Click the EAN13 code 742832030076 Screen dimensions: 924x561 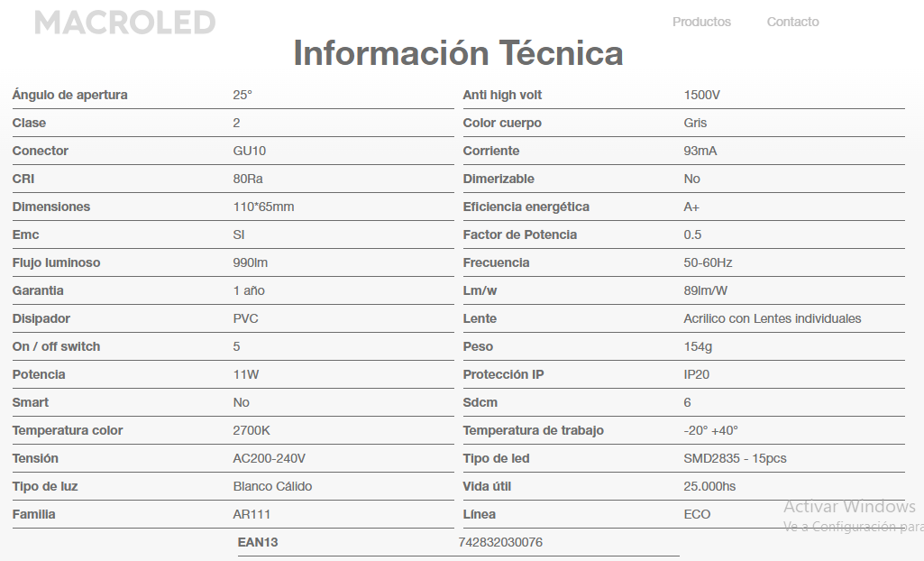point(500,542)
